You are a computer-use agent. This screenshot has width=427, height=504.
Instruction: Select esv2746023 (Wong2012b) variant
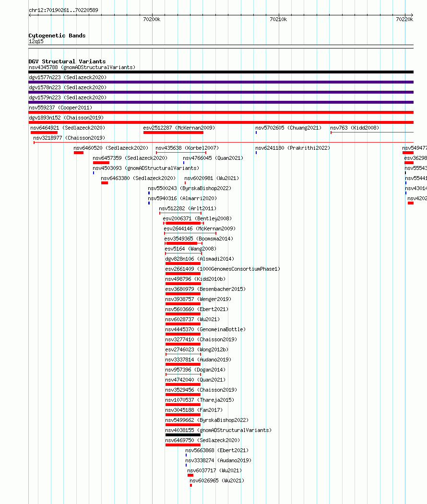(x=197, y=349)
